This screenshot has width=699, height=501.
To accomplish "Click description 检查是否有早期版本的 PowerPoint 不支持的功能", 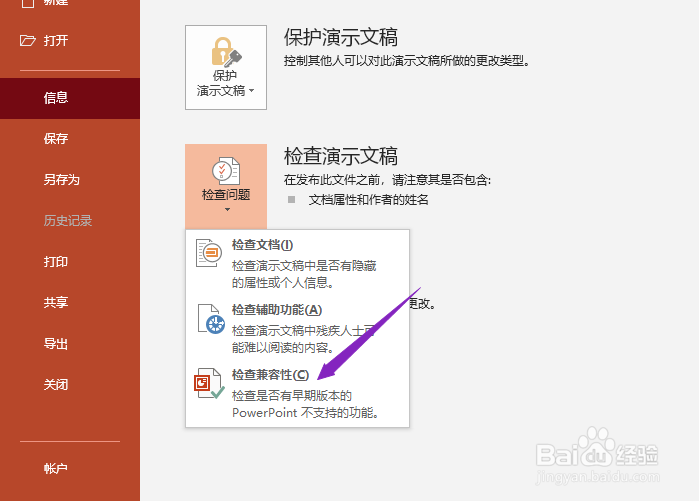I will pyautogui.click(x=305, y=404).
